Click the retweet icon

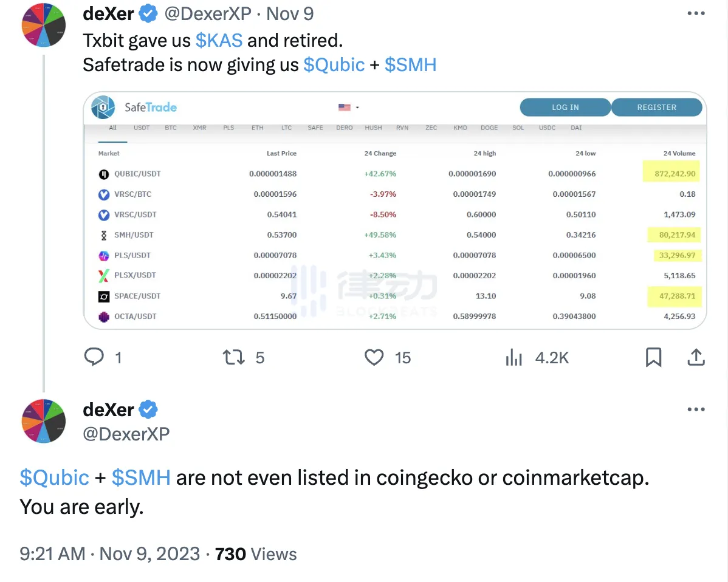click(x=233, y=357)
